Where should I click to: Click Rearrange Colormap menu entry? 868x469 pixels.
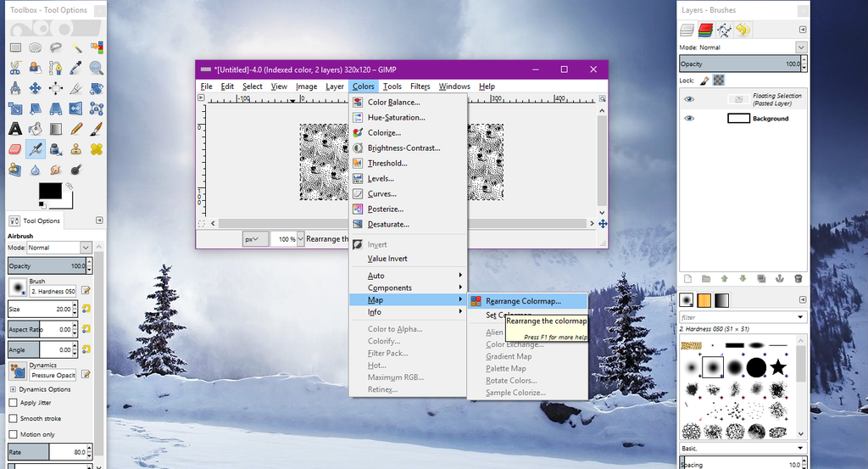tap(523, 300)
